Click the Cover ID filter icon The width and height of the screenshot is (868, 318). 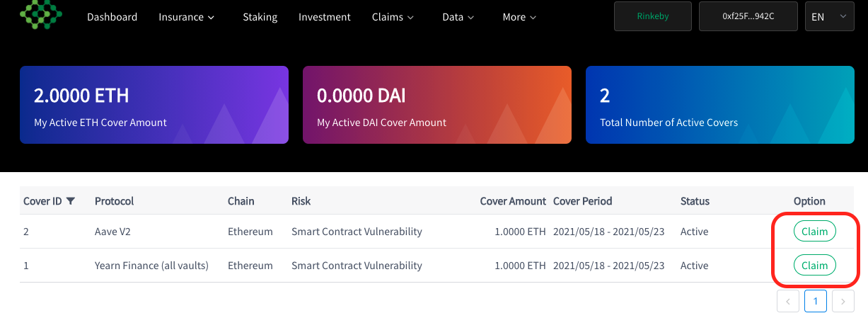70,201
